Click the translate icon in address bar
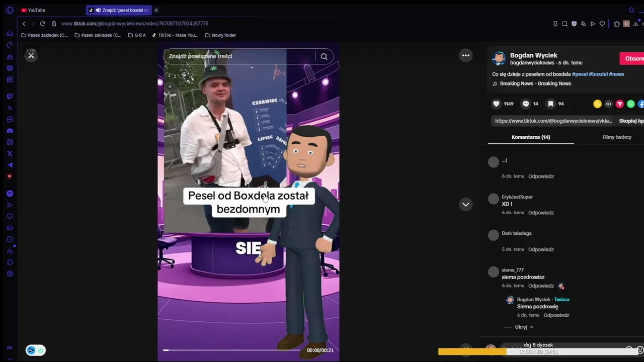The image size is (644, 362). (x=583, y=24)
